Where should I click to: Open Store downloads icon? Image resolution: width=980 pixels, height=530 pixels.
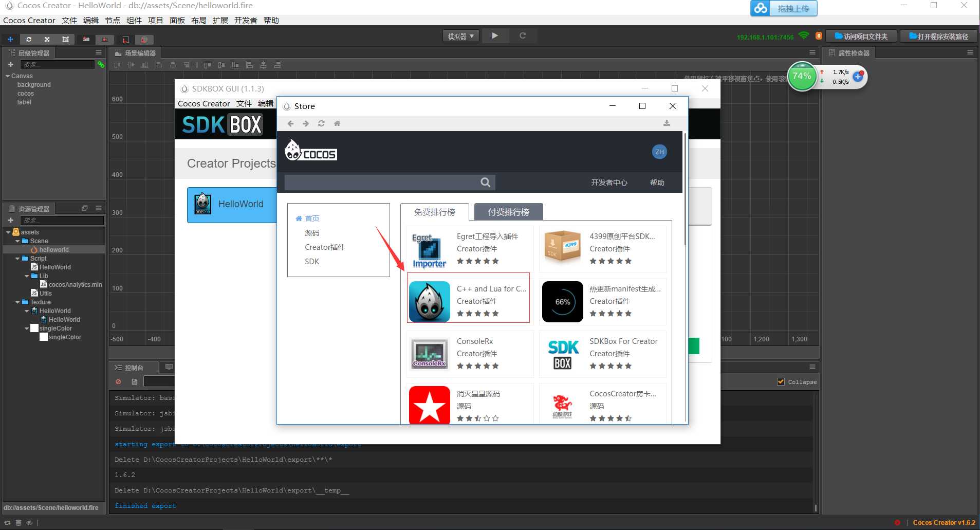pos(667,123)
